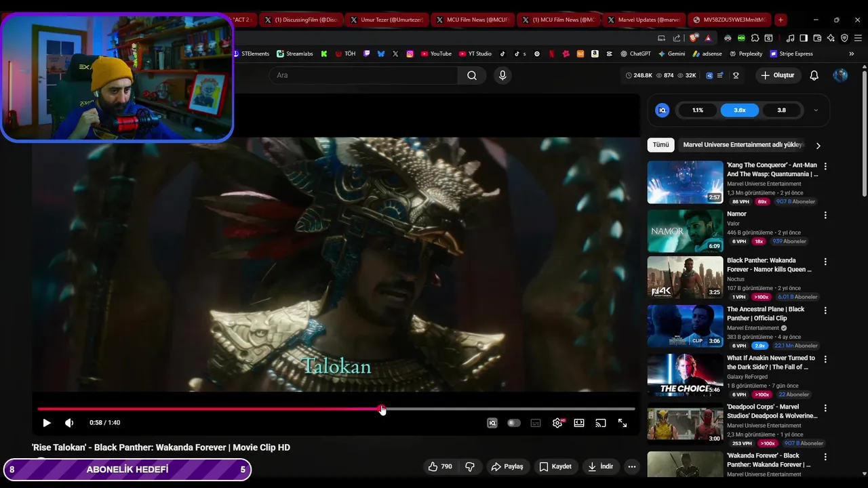This screenshot has height=488, width=868.
Task: Seek to later part of progress bar
Action: [509, 409]
